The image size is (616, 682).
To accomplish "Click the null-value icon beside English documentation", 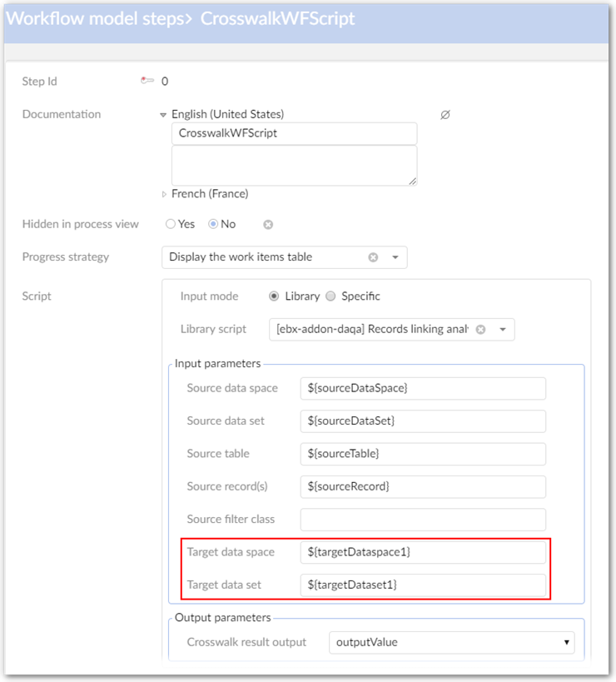I will [x=445, y=115].
